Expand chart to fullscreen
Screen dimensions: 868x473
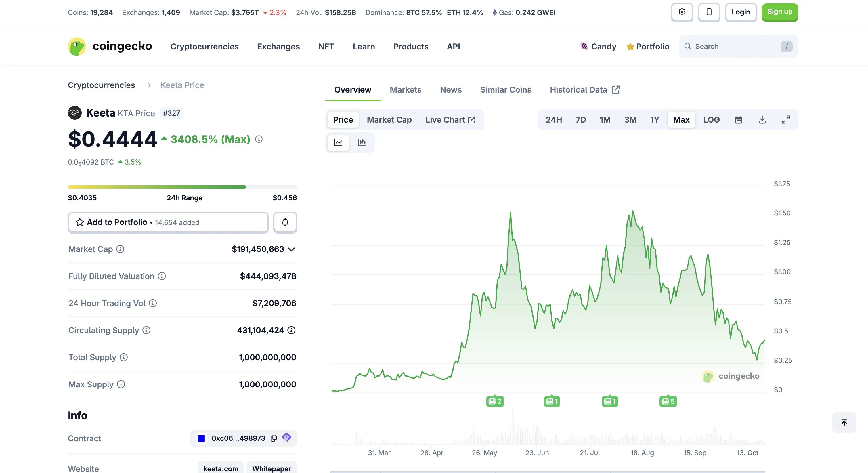pos(785,120)
